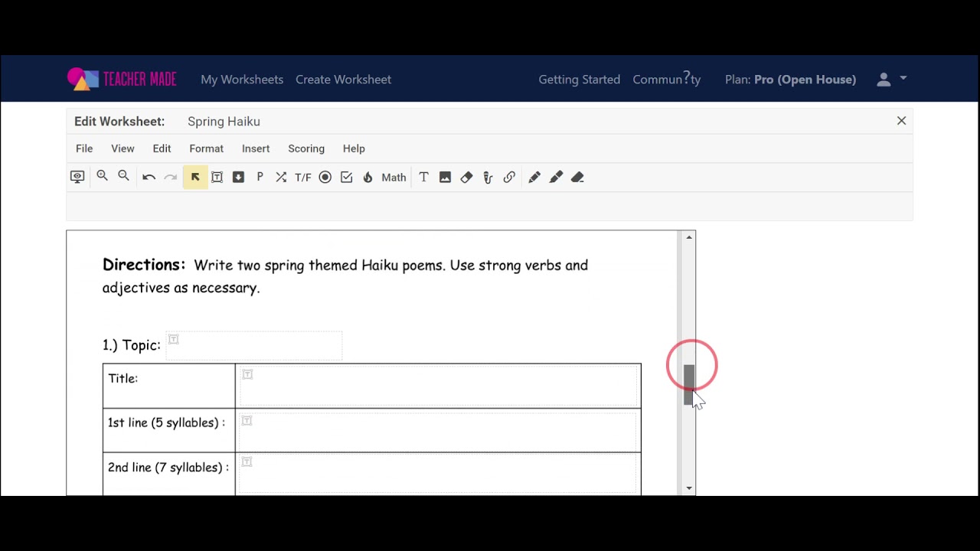
Task: Insert an image with the picture tool
Action: (x=445, y=177)
